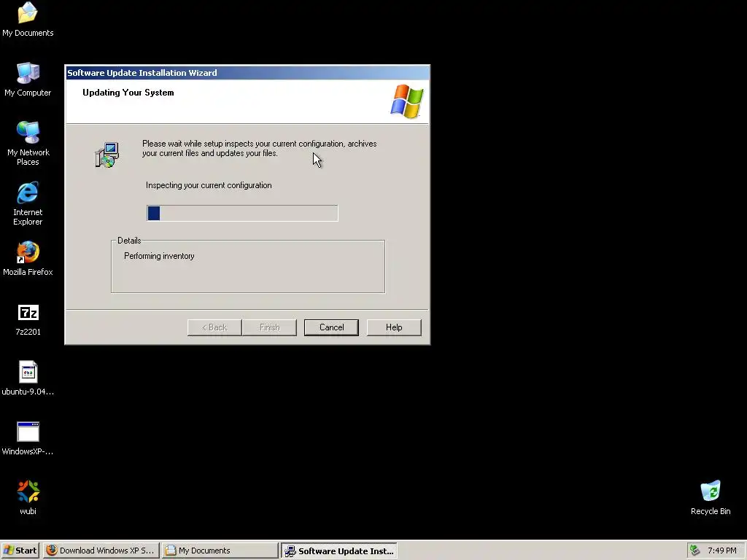Click 'Inspecting your current configuration' status text

[x=209, y=185]
